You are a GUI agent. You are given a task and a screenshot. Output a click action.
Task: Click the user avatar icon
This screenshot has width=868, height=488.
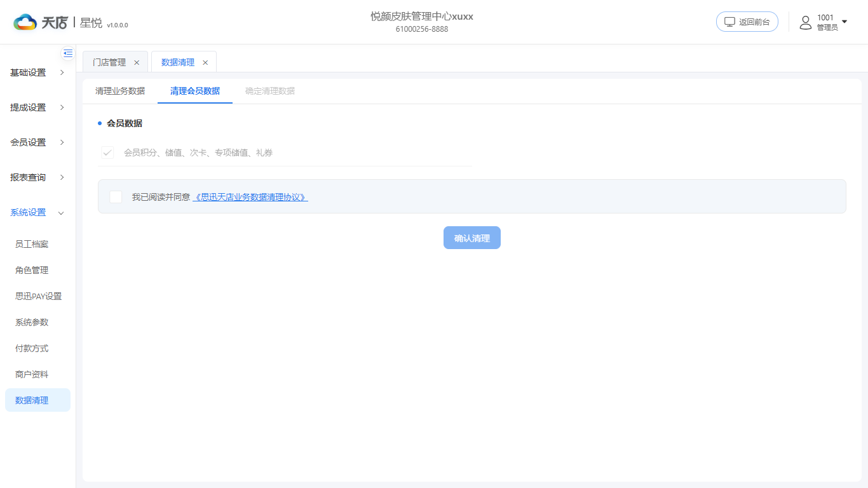(x=806, y=23)
